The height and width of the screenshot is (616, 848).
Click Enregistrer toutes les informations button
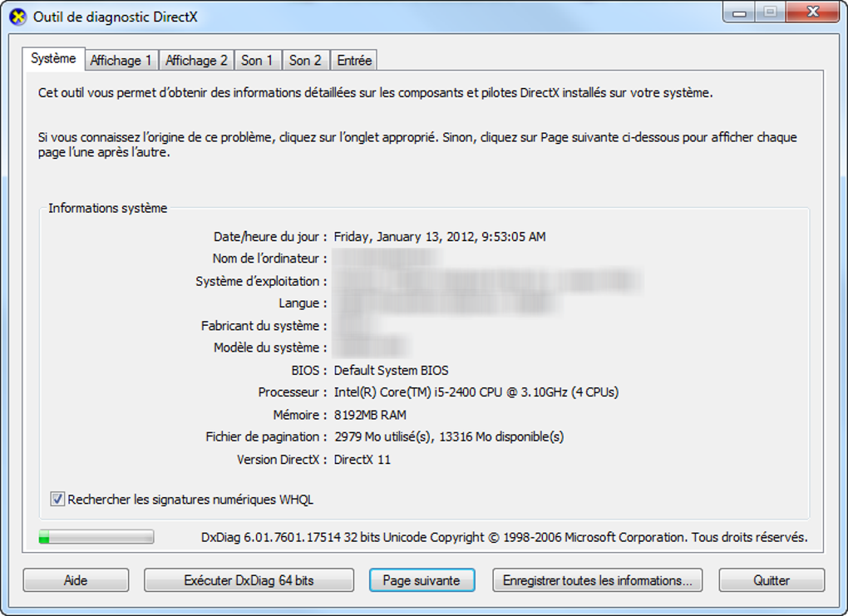coord(598,580)
